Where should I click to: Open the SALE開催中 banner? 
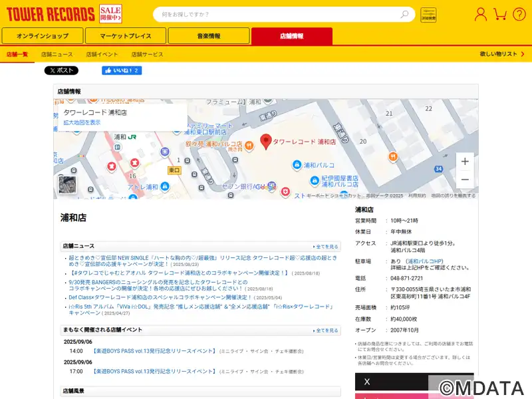pyautogui.click(x=110, y=14)
